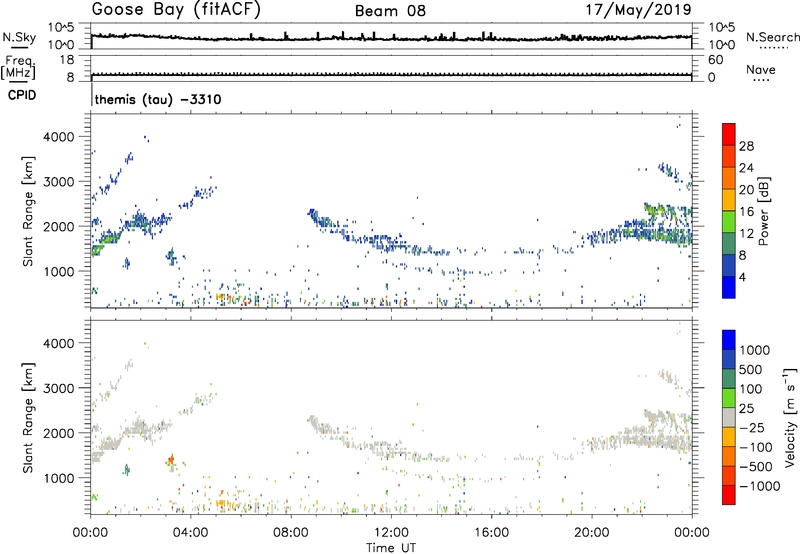This screenshot has width=800, height=554.
Task: Click 'themis (tau) -3310' text
Action: click(x=158, y=99)
